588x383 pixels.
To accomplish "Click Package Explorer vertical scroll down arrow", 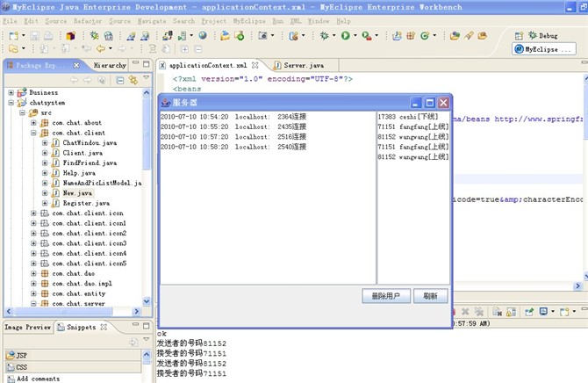I will pyautogui.click(x=147, y=301).
